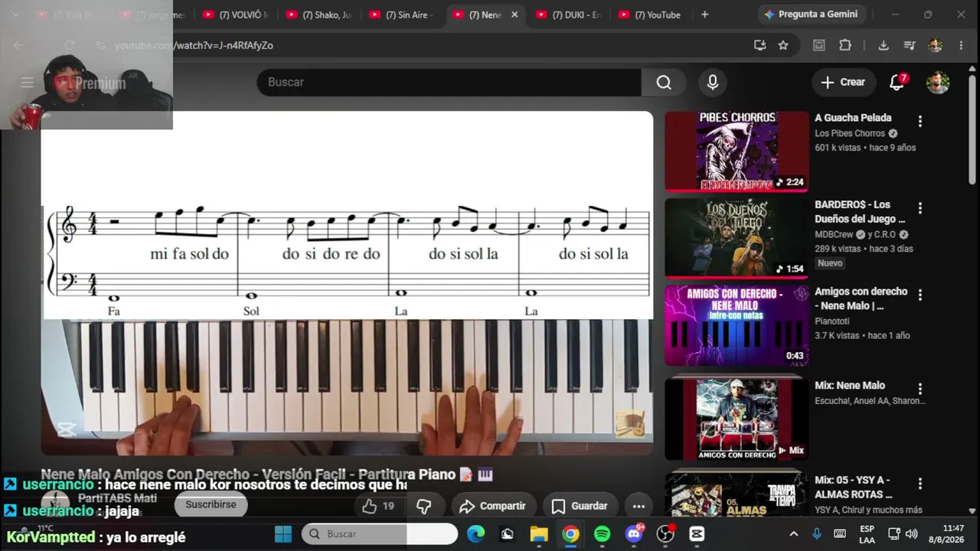Start voice search with the microphone
This screenshot has height=551, width=980.
click(713, 83)
